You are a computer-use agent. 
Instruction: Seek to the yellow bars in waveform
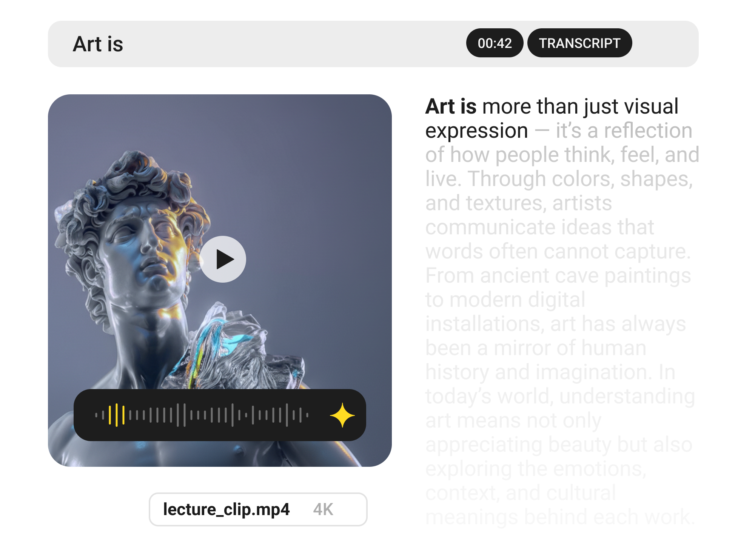click(x=116, y=415)
